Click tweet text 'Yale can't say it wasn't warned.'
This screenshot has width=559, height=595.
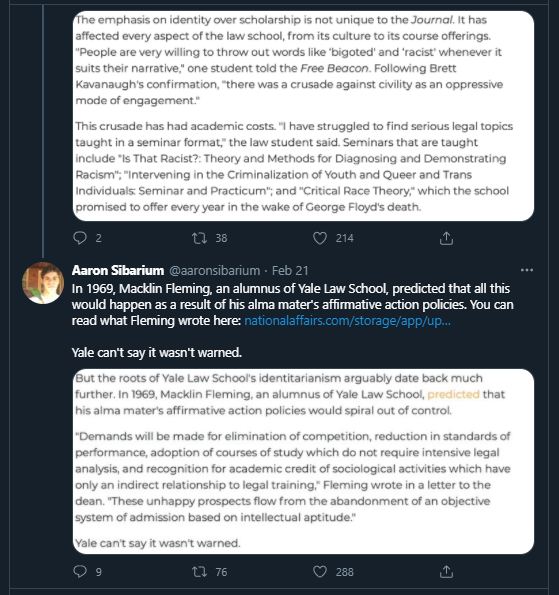[156, 353]
